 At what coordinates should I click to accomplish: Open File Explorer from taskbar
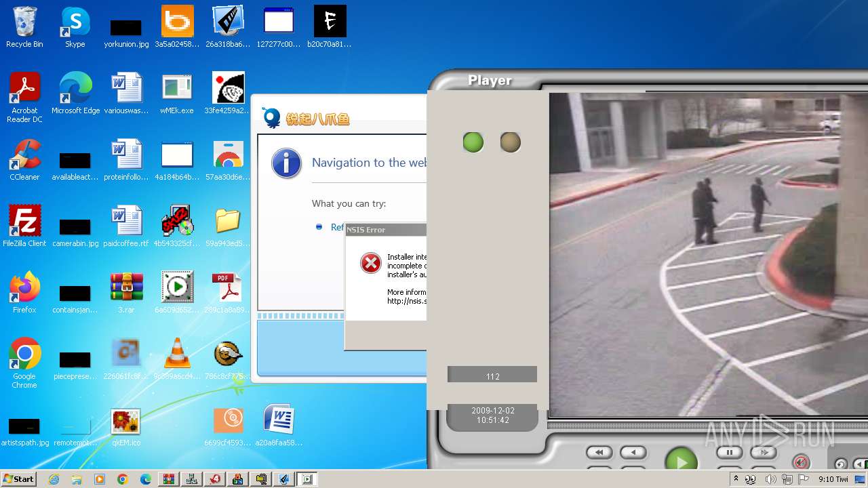(x=77, y=479)
